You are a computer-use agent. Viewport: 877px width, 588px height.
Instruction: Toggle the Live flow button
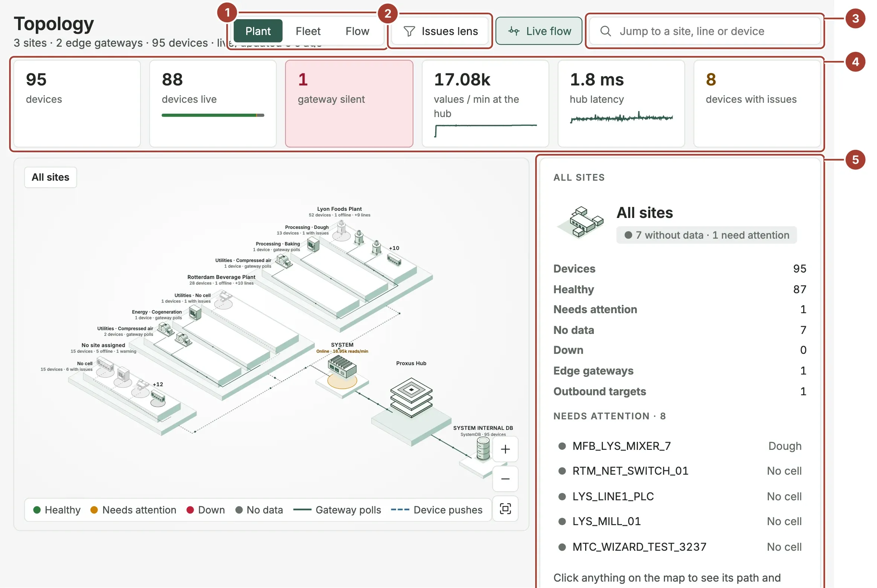[539, 31]
